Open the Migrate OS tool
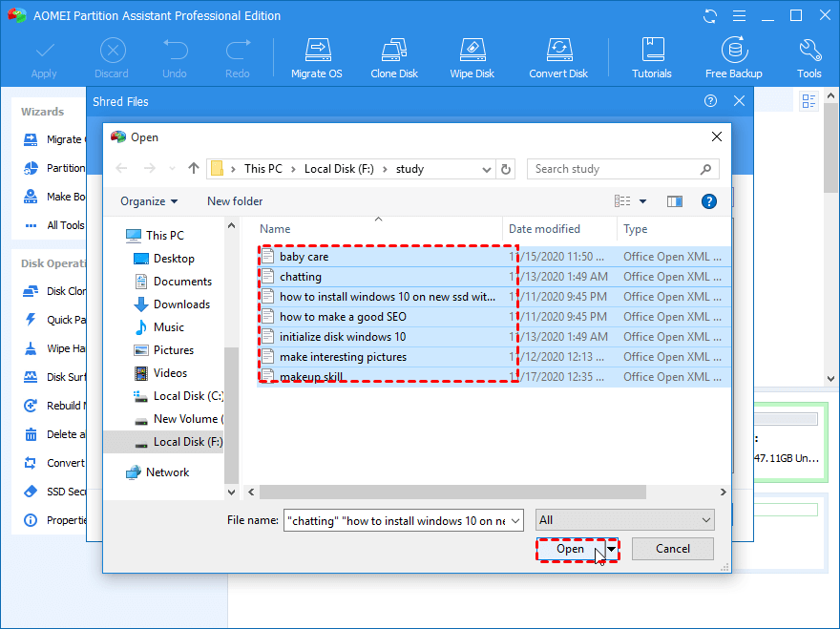This screenshot has width=840, height=629. click(317, 58)
